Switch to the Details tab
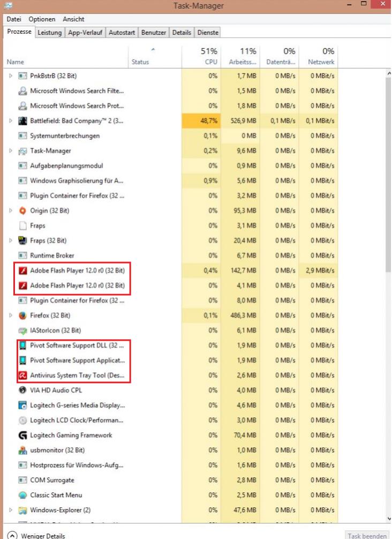The width and height of the screenshot is (392, 539). pyautogui.click(x=182, y=33)
